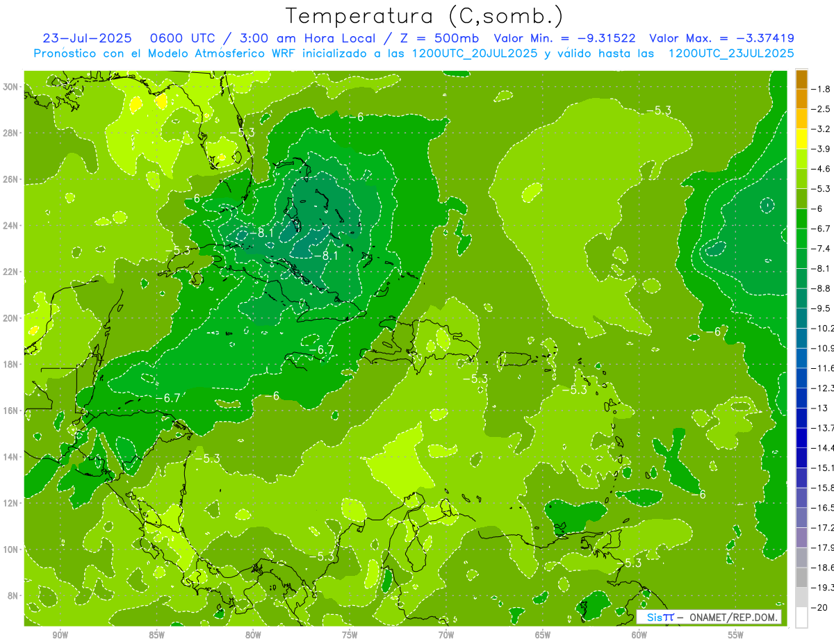Pick the deep blue swatch between -13 and -13.7

coord(801,418)
